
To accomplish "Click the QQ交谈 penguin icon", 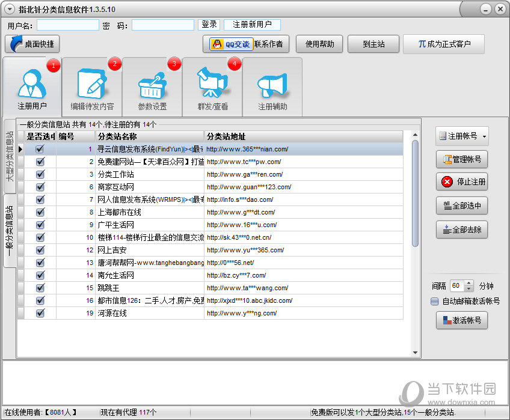I will (217, 44).
